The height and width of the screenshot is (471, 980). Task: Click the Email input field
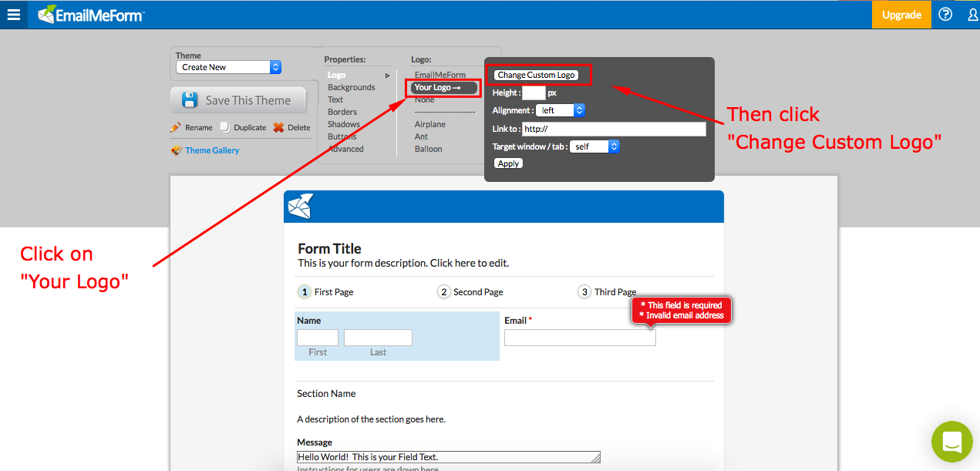[x=580, y=338]
